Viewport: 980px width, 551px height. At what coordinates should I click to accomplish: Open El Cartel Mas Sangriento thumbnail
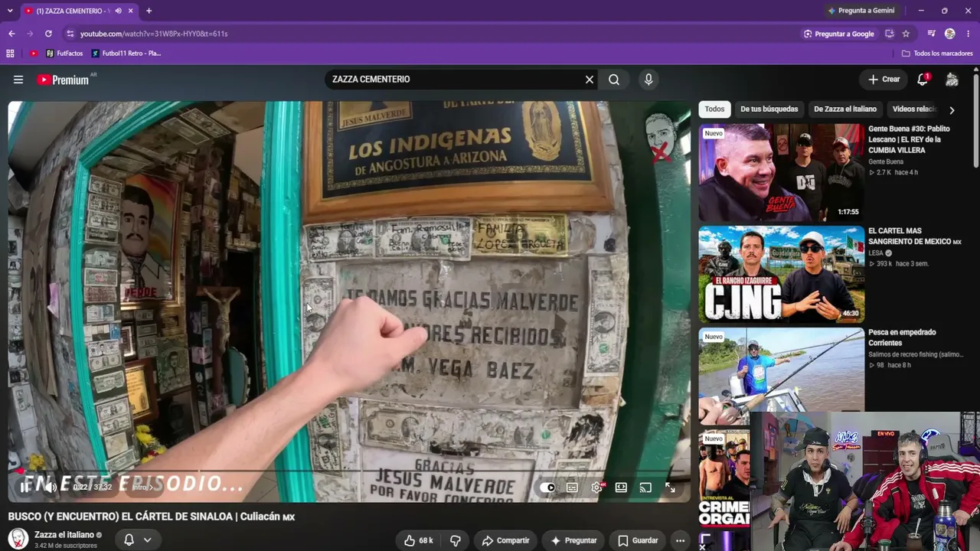[x=781, y=274]
